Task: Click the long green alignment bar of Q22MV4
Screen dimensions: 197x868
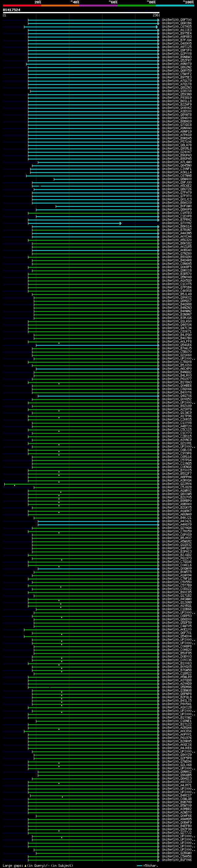Action: (82, 484)
